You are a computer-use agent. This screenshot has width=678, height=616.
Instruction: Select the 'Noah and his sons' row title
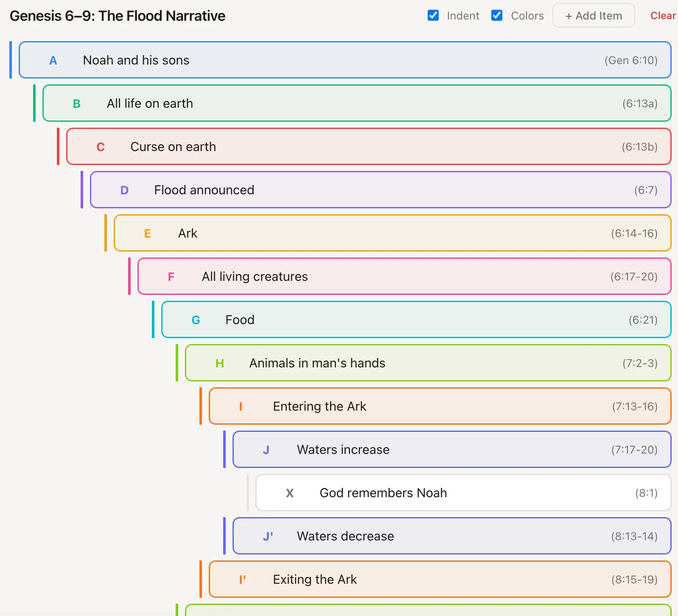(x=136, y=60)
